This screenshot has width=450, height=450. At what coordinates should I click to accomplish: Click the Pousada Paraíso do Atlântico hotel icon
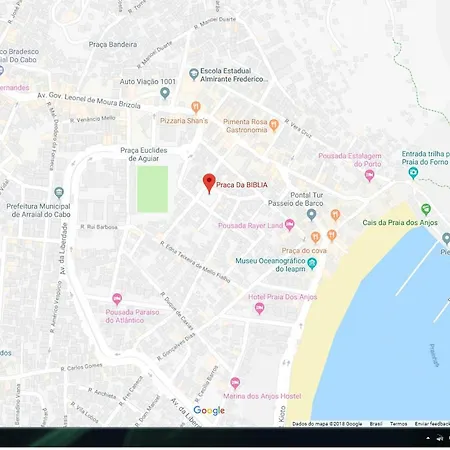117,300
